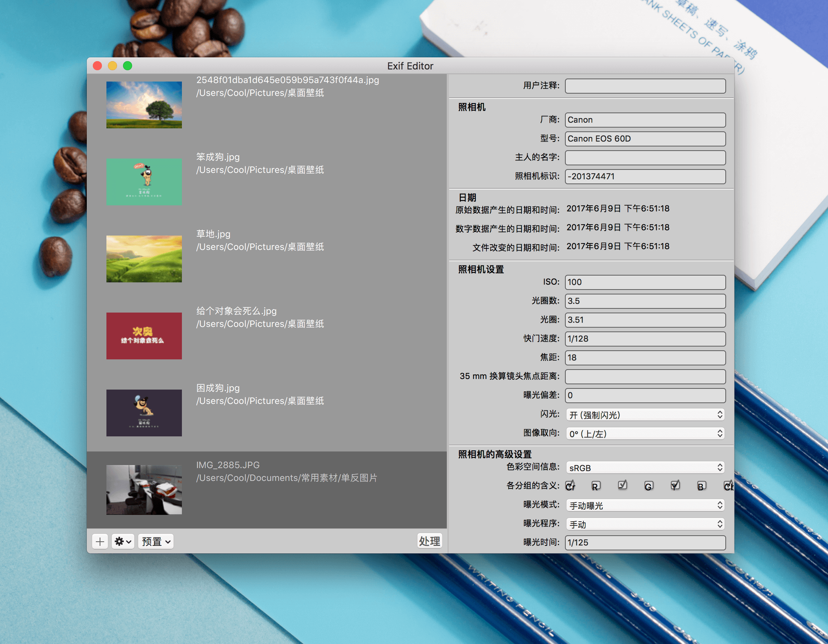This screenshot has height=644, width=828.
Task: Click the 快门速度 field with 1/128
Action: pyautogui.click(x=645, y=339)
